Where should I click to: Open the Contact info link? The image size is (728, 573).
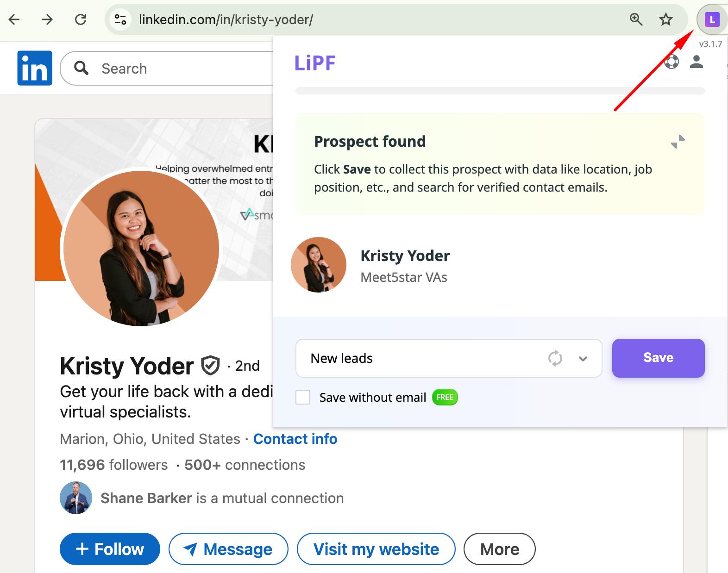pos(295,439)
